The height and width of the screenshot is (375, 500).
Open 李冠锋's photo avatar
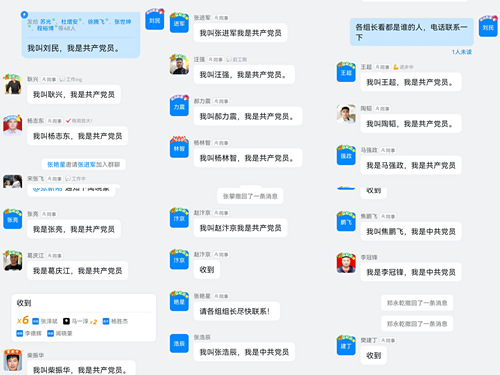coord(346,263)
